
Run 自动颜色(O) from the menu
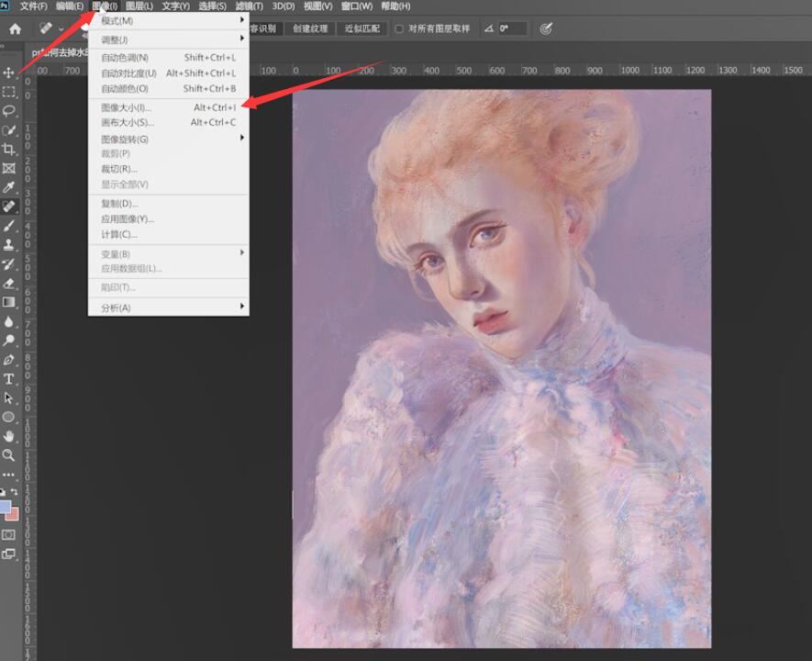pos(168,88)
